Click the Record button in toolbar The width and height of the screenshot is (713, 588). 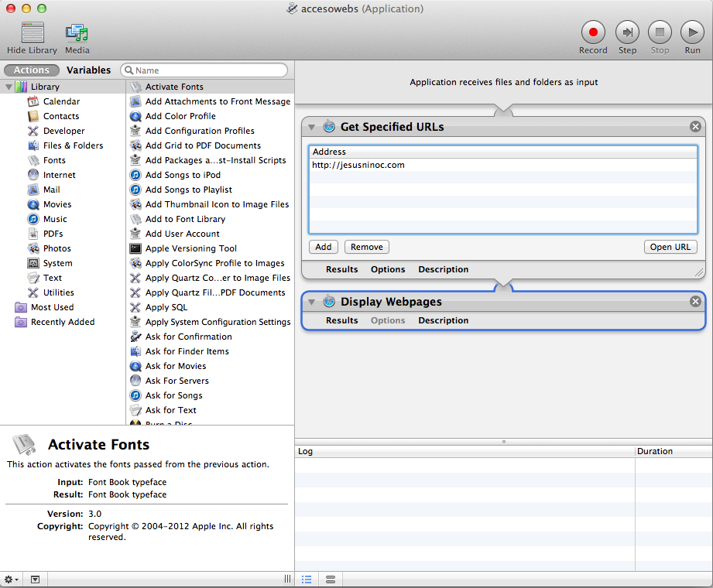point(593,32)
